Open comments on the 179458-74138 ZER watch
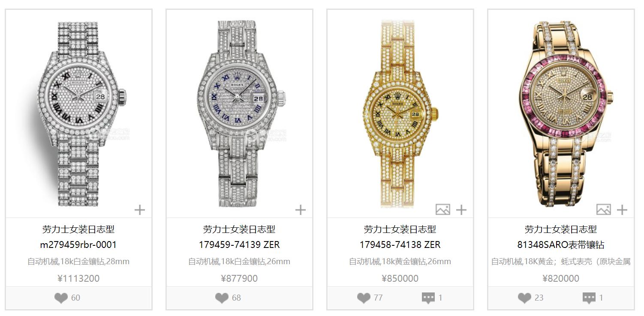Viewport: 644px width, 316px height. tap(428, 298)
